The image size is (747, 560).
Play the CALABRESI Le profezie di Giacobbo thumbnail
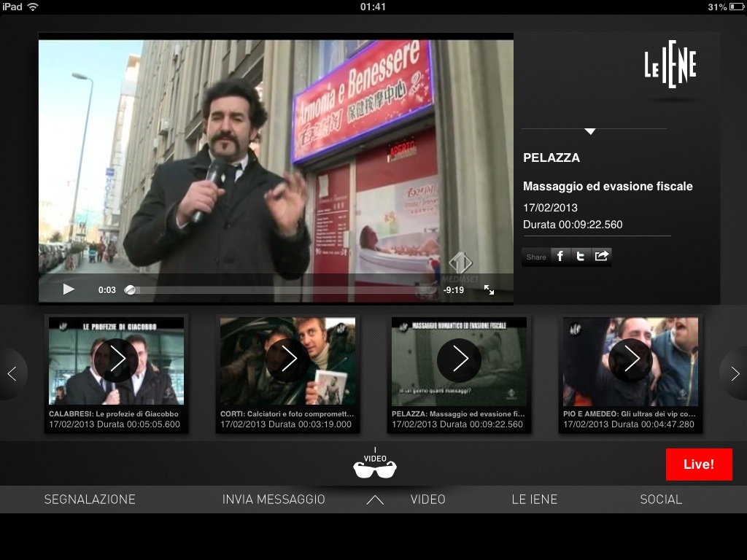pos(117,360)
